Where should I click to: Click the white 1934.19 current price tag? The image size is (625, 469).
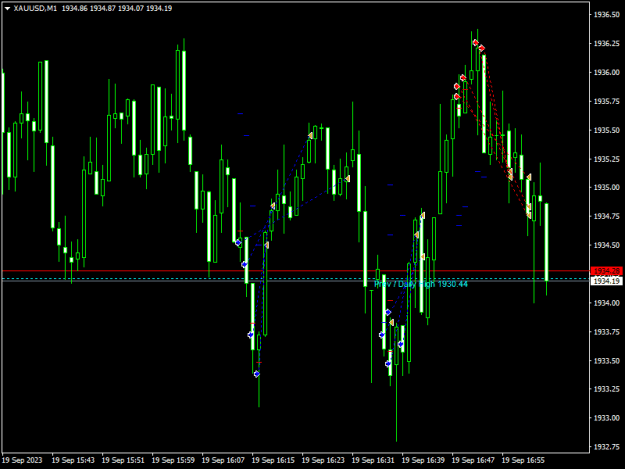(x=606, y=281)
